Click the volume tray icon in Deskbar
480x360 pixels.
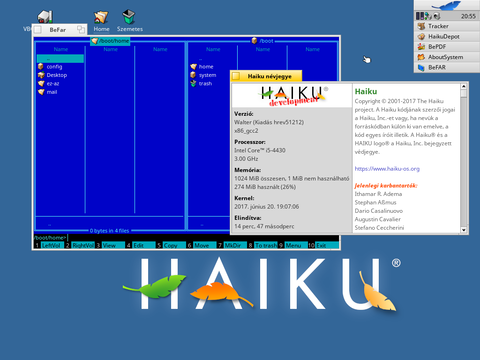tap(437, 16)
